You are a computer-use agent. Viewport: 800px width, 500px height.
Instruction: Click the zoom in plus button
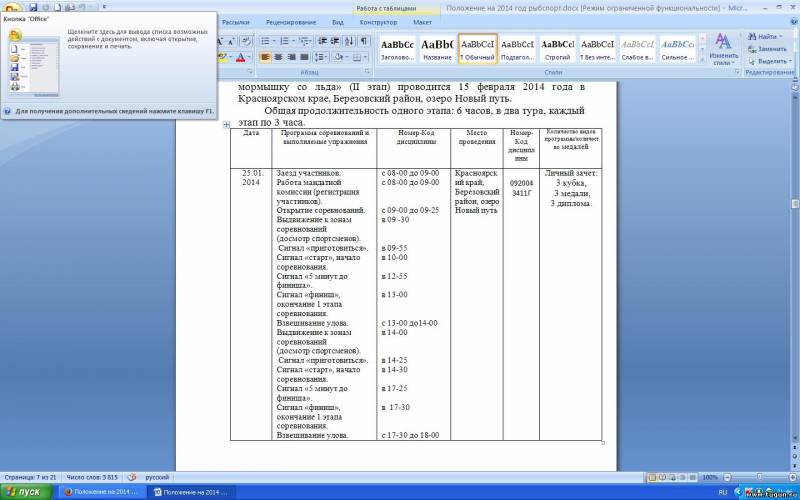[x=794, y=478]
